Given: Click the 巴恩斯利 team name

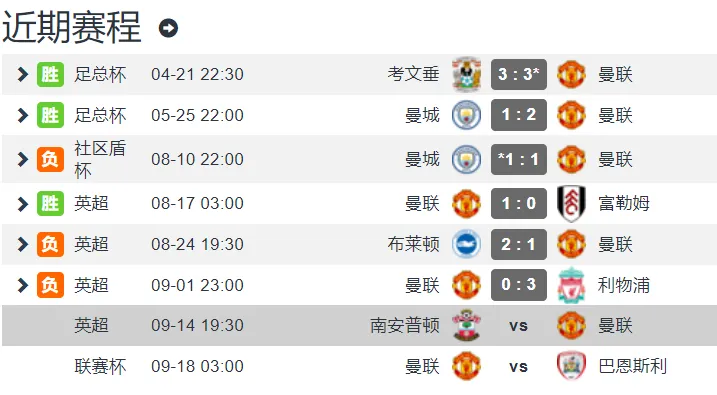Looking at the screenshot, I should click(x=632, y=366).
